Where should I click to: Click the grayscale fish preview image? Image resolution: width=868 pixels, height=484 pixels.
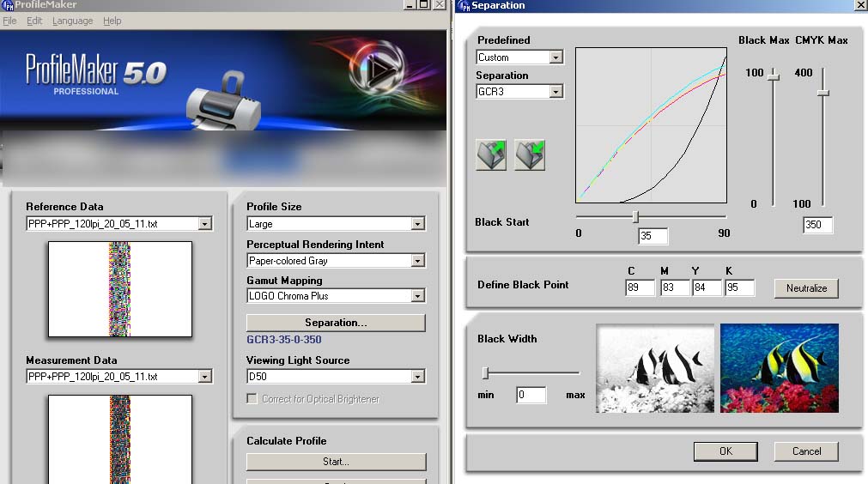click(x=655, y=368)
